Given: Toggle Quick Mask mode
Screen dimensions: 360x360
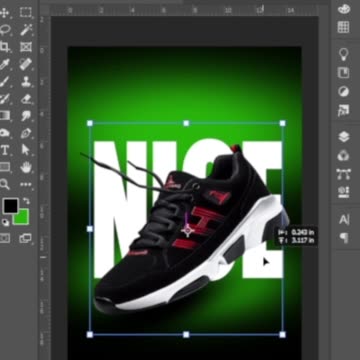Looking at the screenshot, I should tap(5, 238).
